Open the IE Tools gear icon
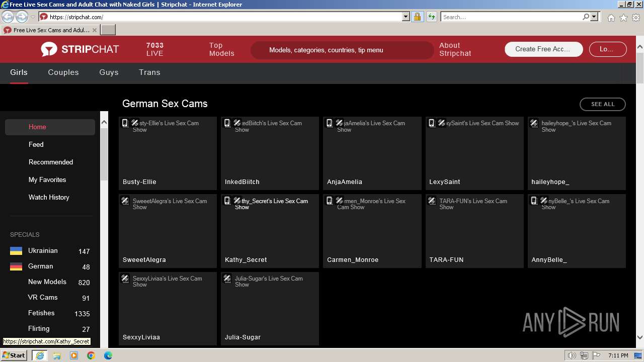 [636, 18]
